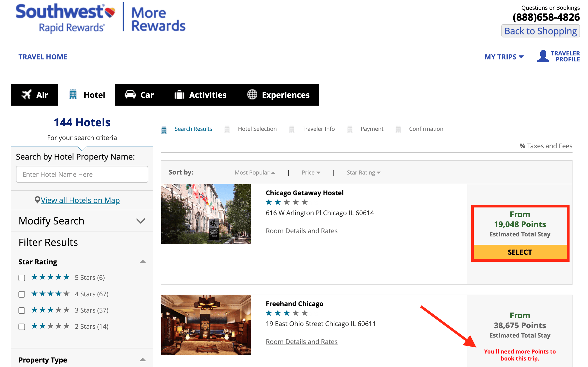Open Room Details and Rates for Freehand Chicago
The width and height of the screenshot is (588, 367).
coord(301,342)
